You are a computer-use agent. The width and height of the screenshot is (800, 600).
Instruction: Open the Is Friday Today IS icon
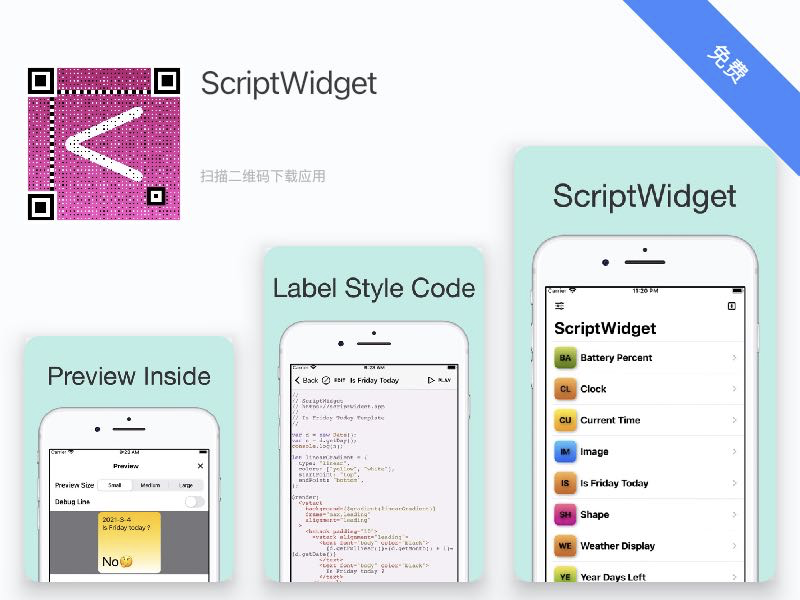565,483
